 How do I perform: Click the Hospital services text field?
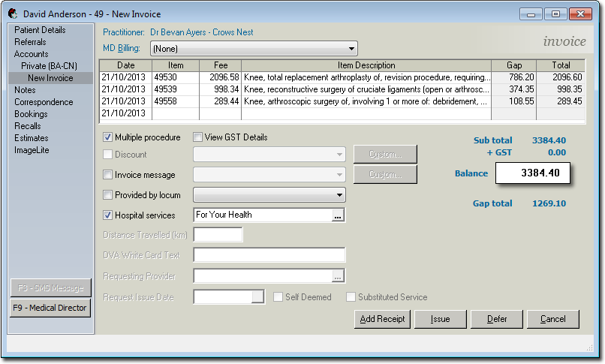point(261,215)
